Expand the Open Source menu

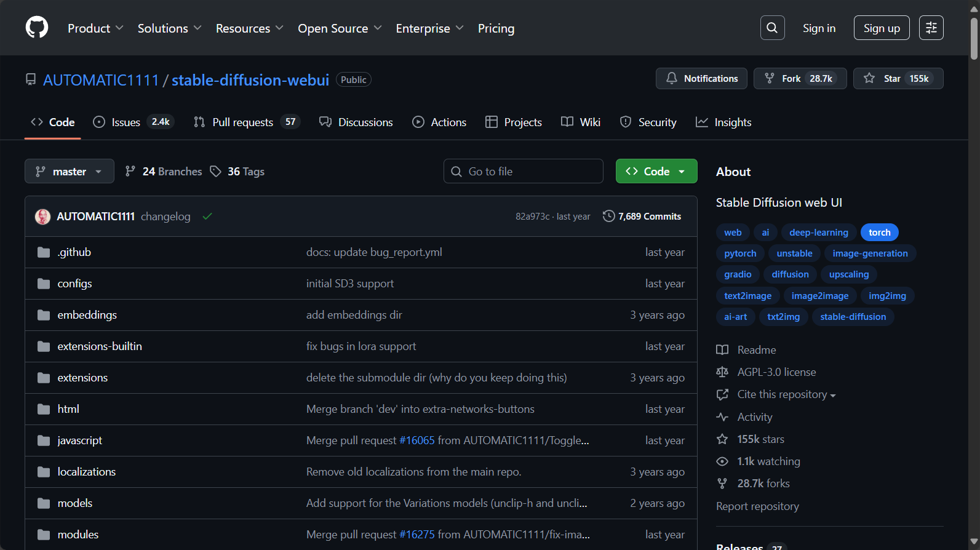click(340, 28)
